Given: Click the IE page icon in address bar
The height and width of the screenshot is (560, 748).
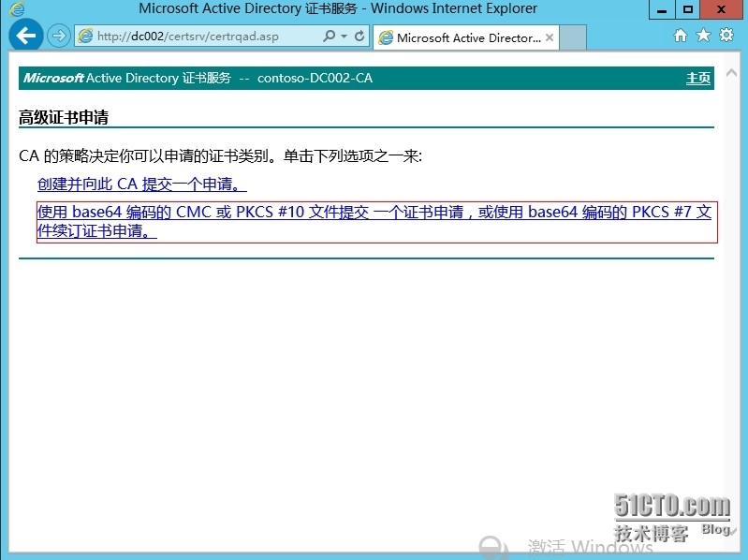Looking at the screenshot, I should point(86,37).
